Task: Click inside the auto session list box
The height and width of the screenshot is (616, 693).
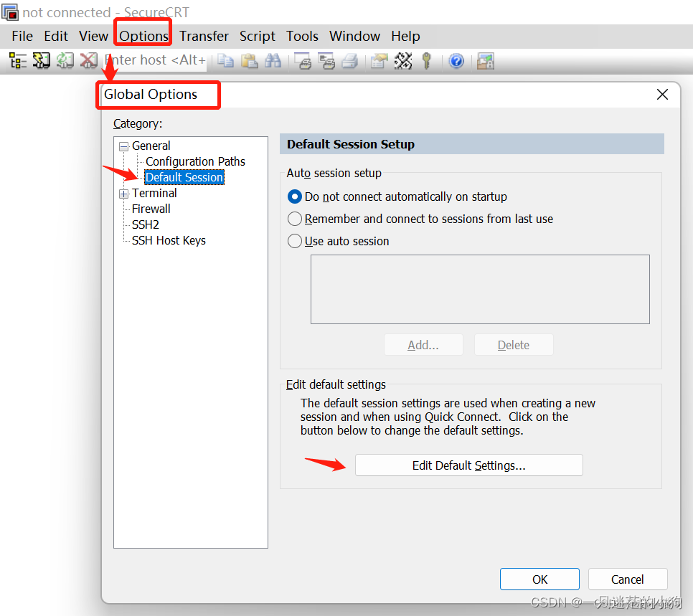Action: pyautogui.click(x=480, y=289)
